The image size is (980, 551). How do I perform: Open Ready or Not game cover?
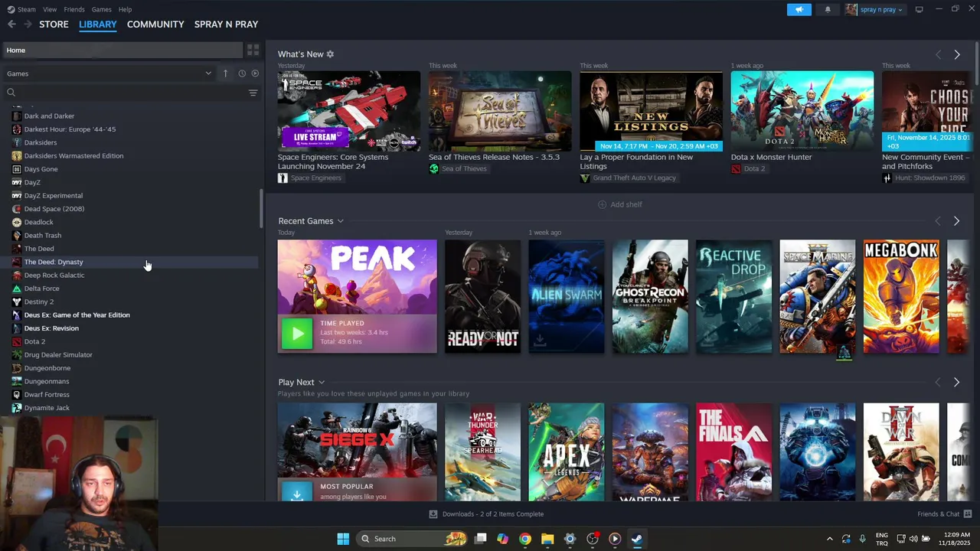pyautogui.click(x=482, y=297)
